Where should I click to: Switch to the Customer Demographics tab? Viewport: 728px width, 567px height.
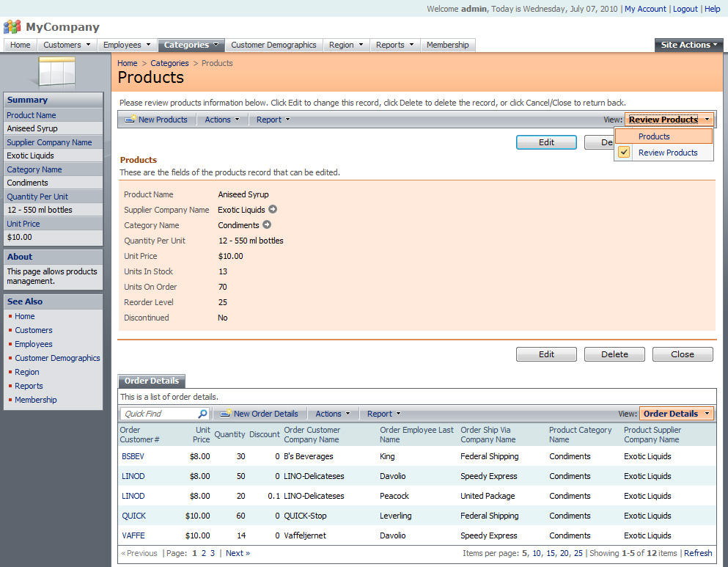pyautogui.click(x=273, y=45)
